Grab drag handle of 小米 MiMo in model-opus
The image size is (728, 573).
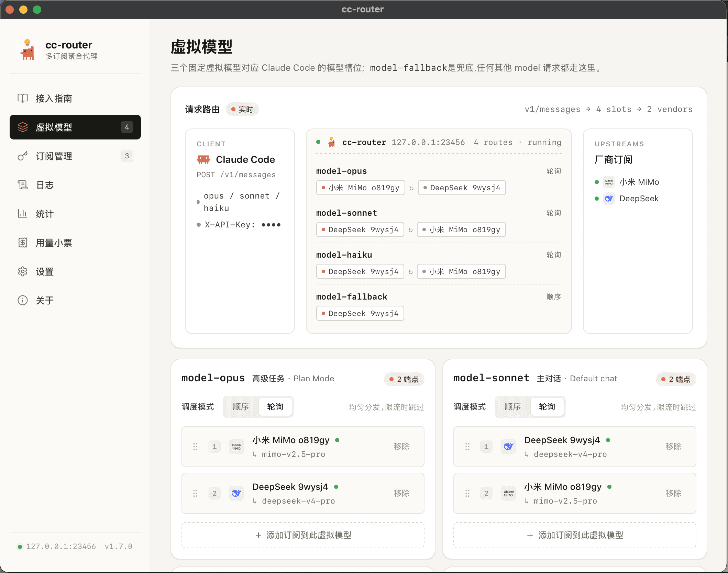click(195, 447)
